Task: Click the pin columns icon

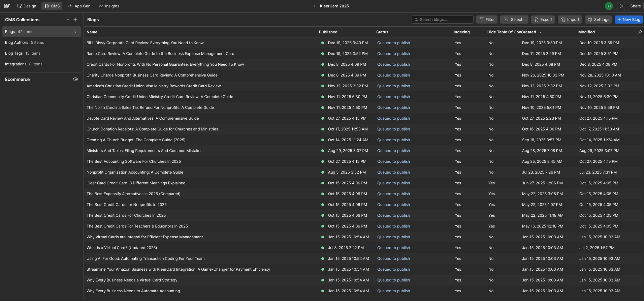Action: tap(640, 32)
